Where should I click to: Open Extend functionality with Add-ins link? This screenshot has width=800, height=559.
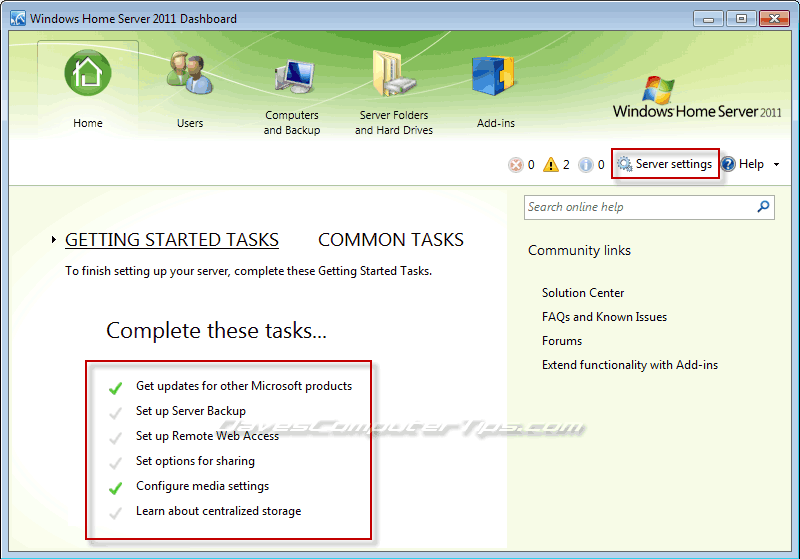[x=630, y=365]
